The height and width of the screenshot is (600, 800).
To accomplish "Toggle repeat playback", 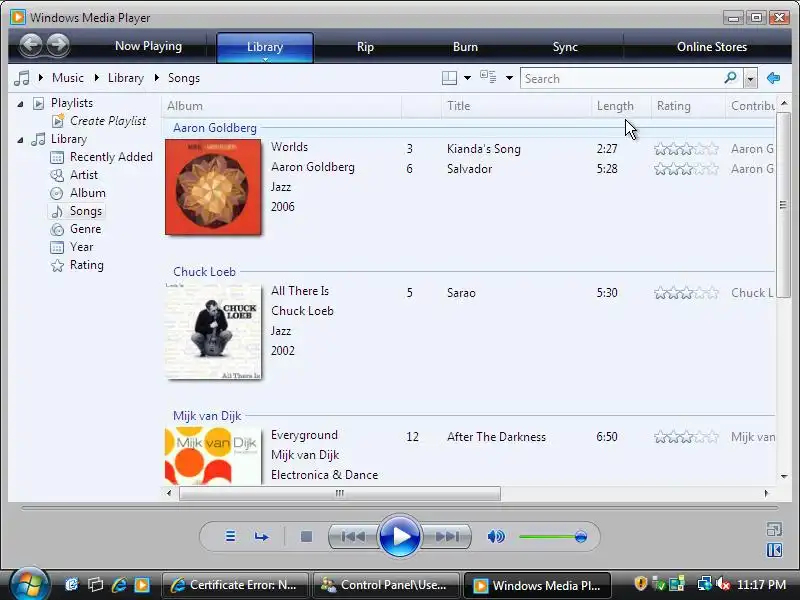I will [261, 536].
